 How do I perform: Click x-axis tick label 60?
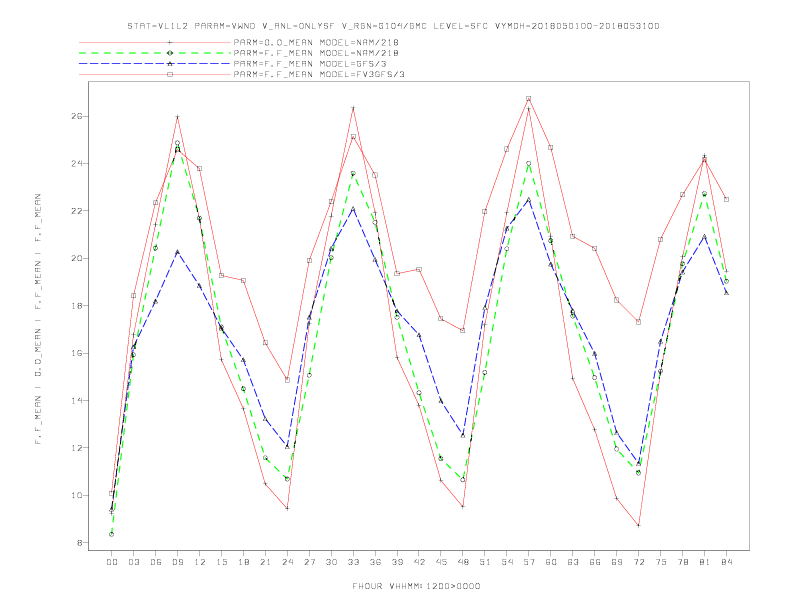click(x=551, y=562)
